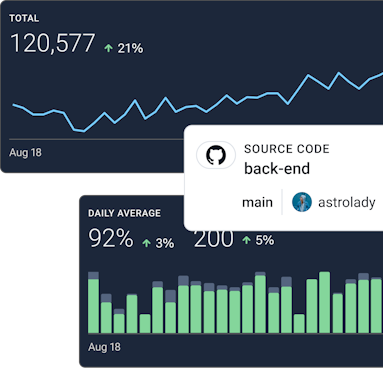Click the 21% change indicator text

[130, 48]
